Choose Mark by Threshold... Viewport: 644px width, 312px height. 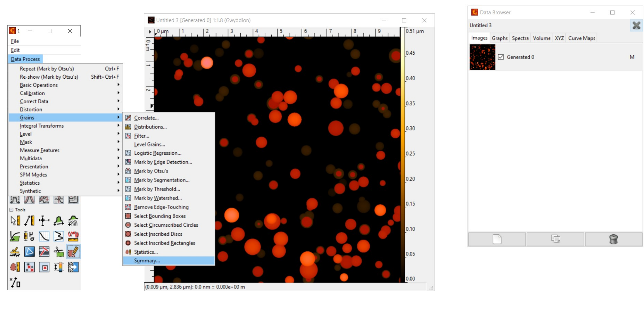click(x=169, y=189)
